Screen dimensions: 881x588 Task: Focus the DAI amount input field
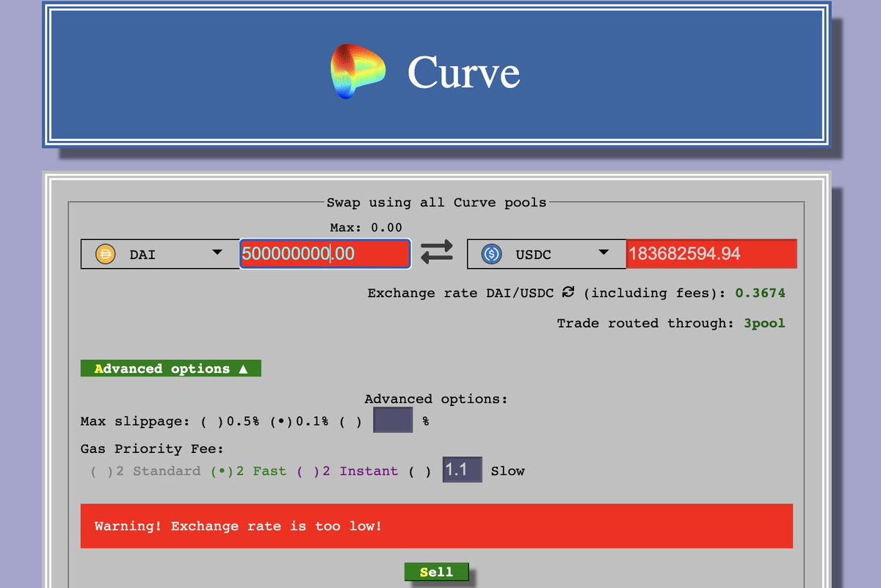tap(325, 254)
